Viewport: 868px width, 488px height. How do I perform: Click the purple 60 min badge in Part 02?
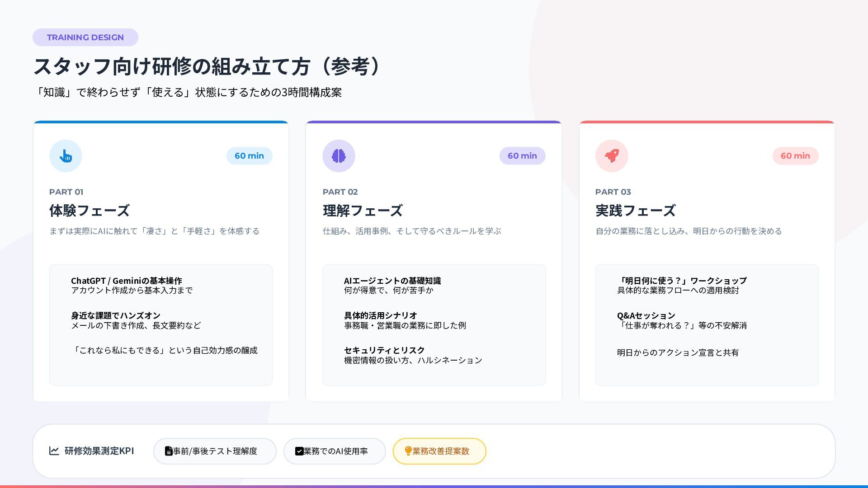(522, 156)
